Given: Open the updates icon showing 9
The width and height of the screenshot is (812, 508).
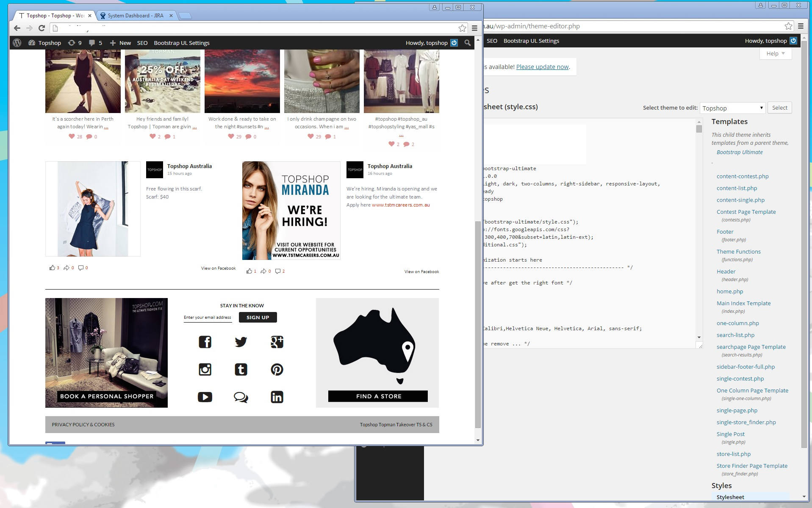Looking at the screenshot, I should (75, 43).
